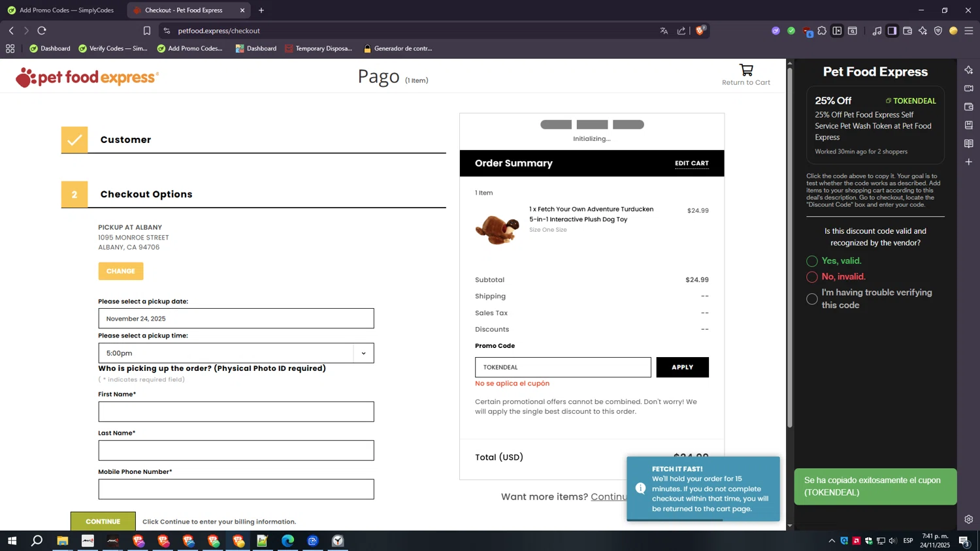Click the Return to Cart link
The width and height of the screenshot is (980, 551).
(x=746, y=83)
